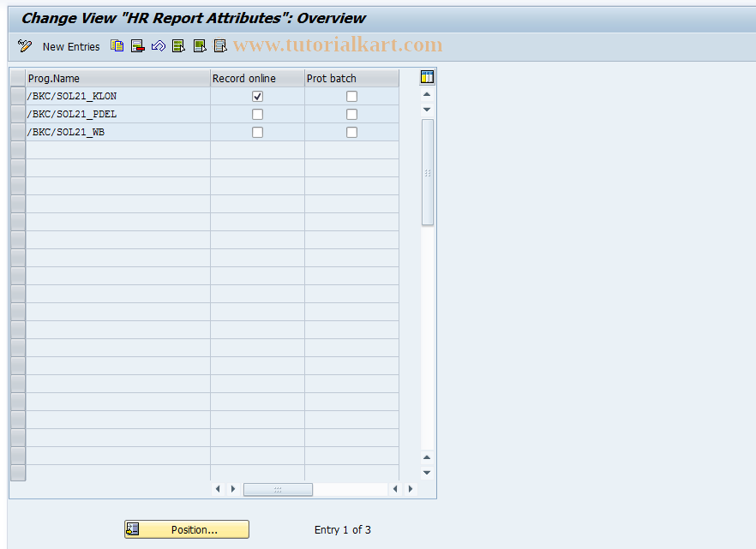The image size is (756, 549).
Task: Open the table column settings icon
Action: pos(427,77)
